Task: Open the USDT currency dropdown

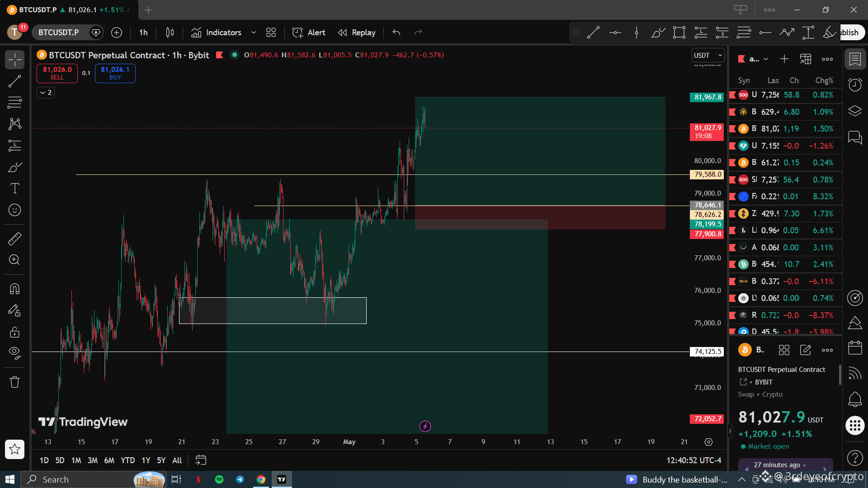Action: coord(708,56)
